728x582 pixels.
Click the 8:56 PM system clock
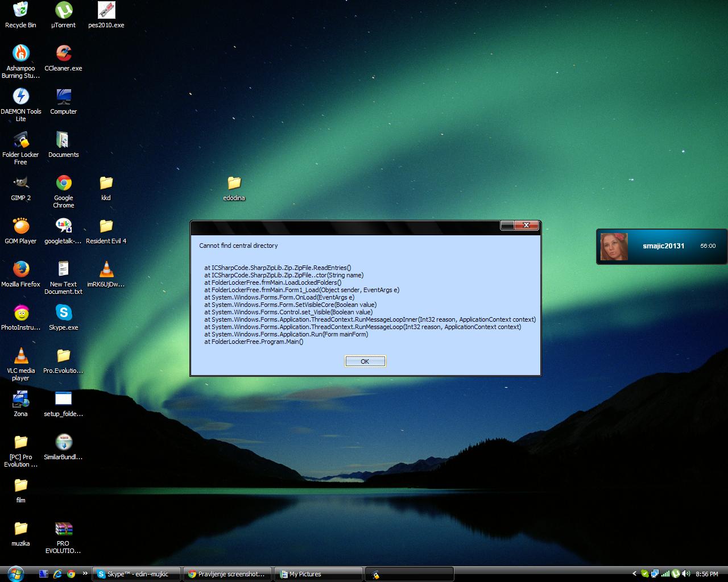click(707, 574)
